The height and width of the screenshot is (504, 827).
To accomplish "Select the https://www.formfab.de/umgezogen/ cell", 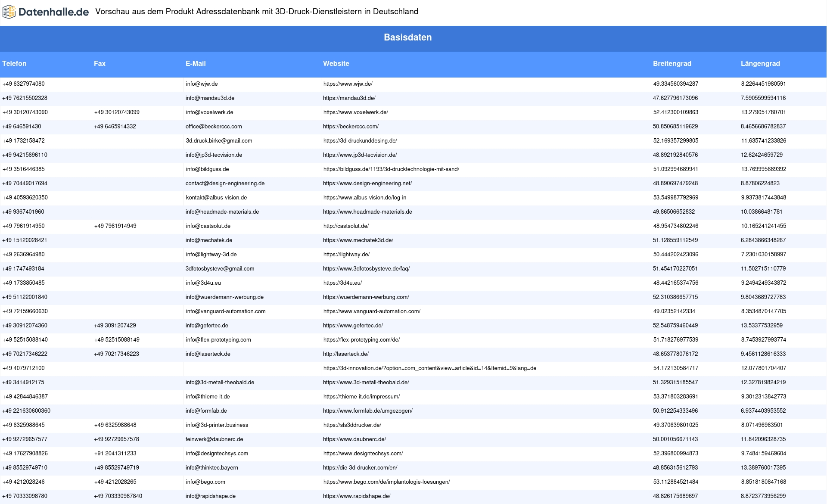I will [x=368, y=411].
